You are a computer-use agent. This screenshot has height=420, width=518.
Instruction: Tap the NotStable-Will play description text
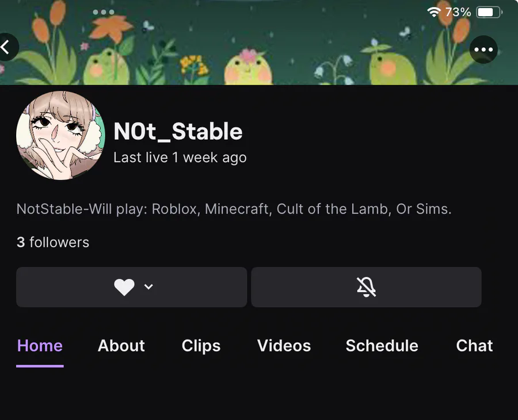tap(234, 209)
